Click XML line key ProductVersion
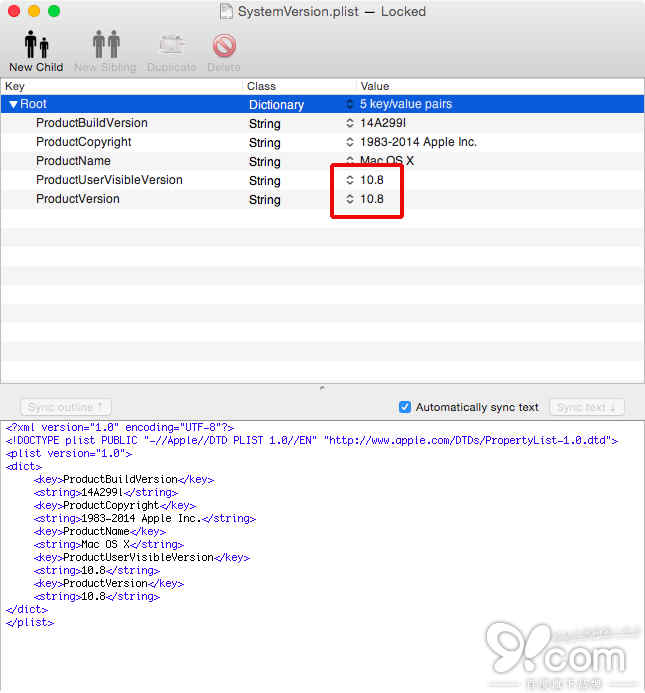Image resolution: width=645 pixels, height=693 pixels. click(x=109, y=583)
